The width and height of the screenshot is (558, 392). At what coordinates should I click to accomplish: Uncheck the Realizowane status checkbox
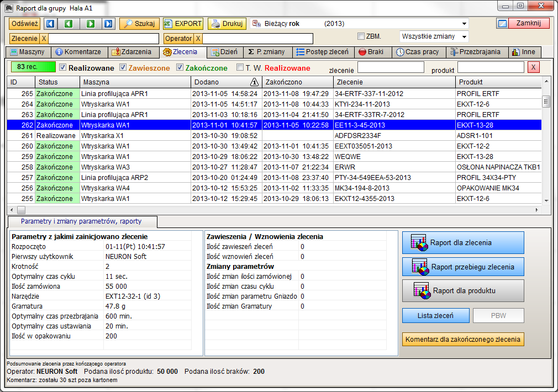coord(62,67)
